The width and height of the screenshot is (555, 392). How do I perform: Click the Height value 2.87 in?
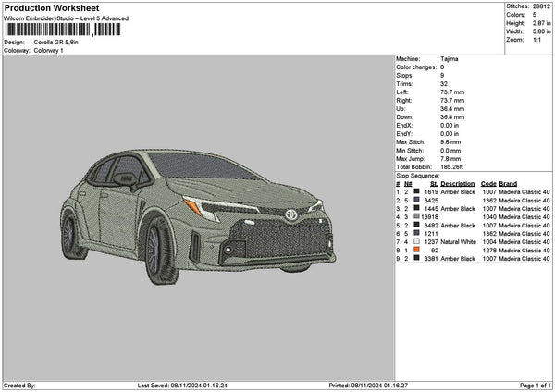click(x=541, y=23)
